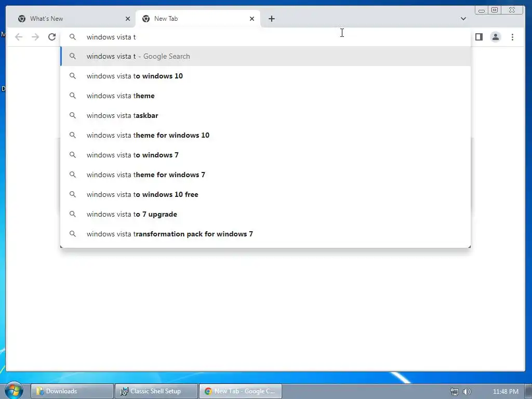
Task: Click the magnifier icon in the address bar
Action: click(73, 37)
